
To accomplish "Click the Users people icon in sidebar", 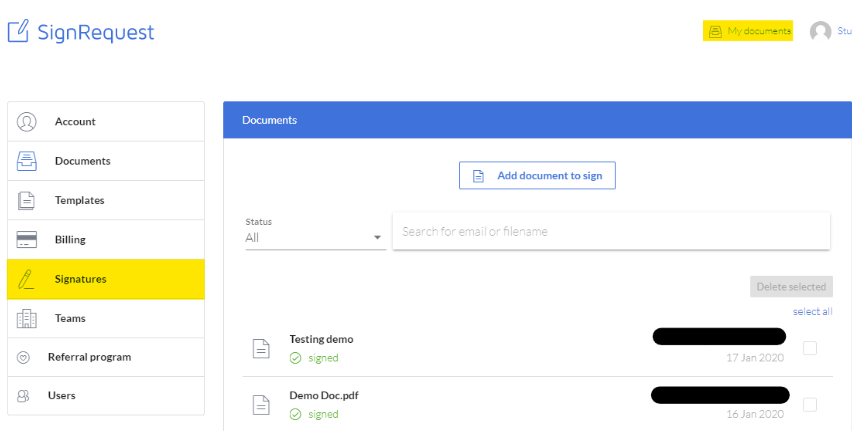I will (x=24, y=396).
